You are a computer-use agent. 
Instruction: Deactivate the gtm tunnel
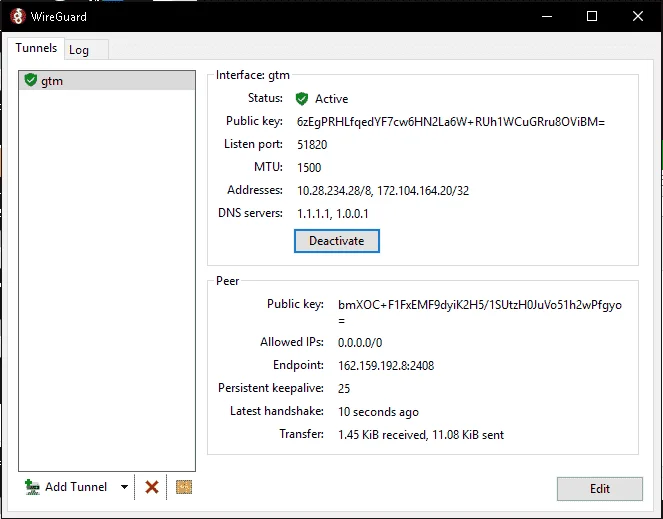[x=337, y=241]
